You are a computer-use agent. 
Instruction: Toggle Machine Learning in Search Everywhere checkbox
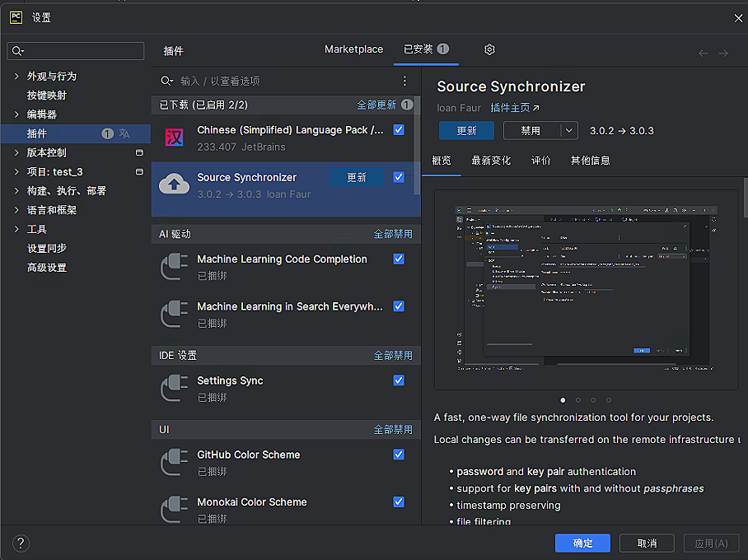[x=399, y=306]
